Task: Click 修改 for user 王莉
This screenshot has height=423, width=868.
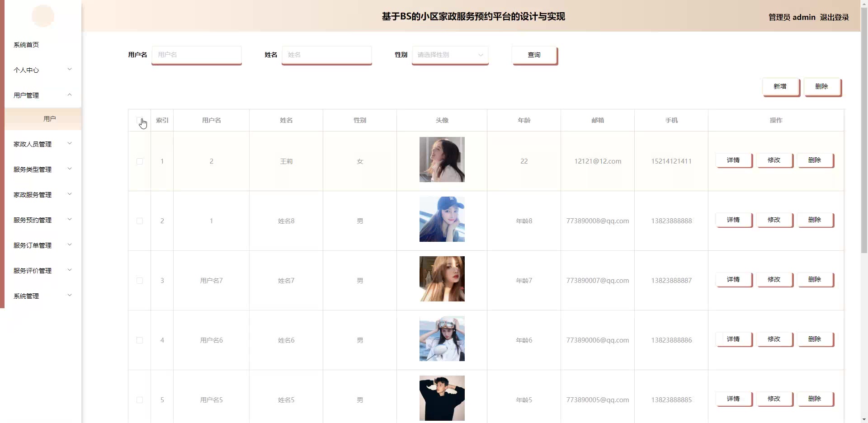Action: point(774,160)
